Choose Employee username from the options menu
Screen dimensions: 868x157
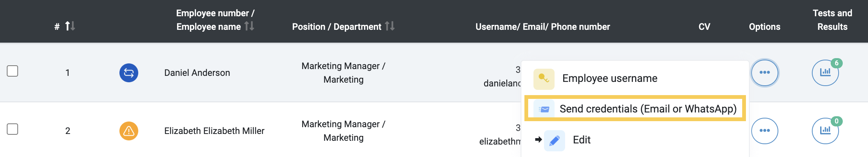[x=610, y=78]
